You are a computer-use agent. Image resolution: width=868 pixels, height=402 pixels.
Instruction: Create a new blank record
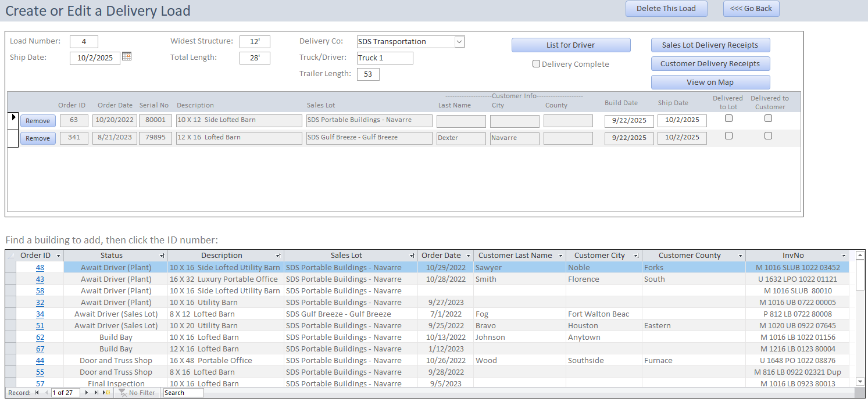click(x=106, y=393)
